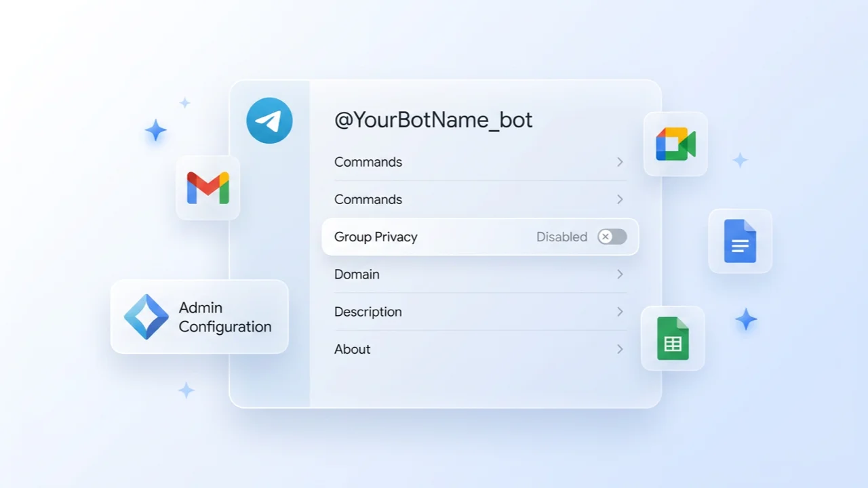Click the Admin Configuration card text
This screenshot has width=868, height=488.
point(225,317)
